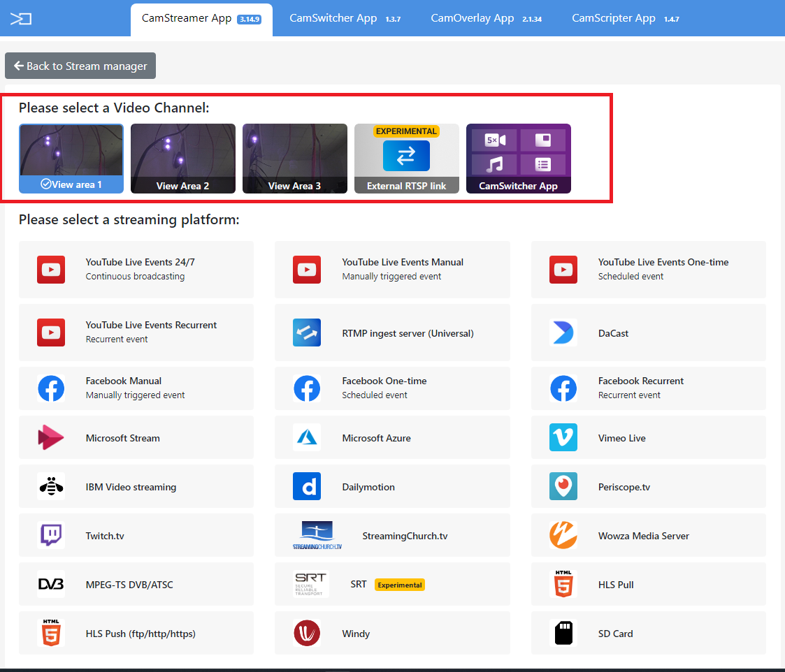Pick the StreamingChurch.tv label

click(405, 536)
